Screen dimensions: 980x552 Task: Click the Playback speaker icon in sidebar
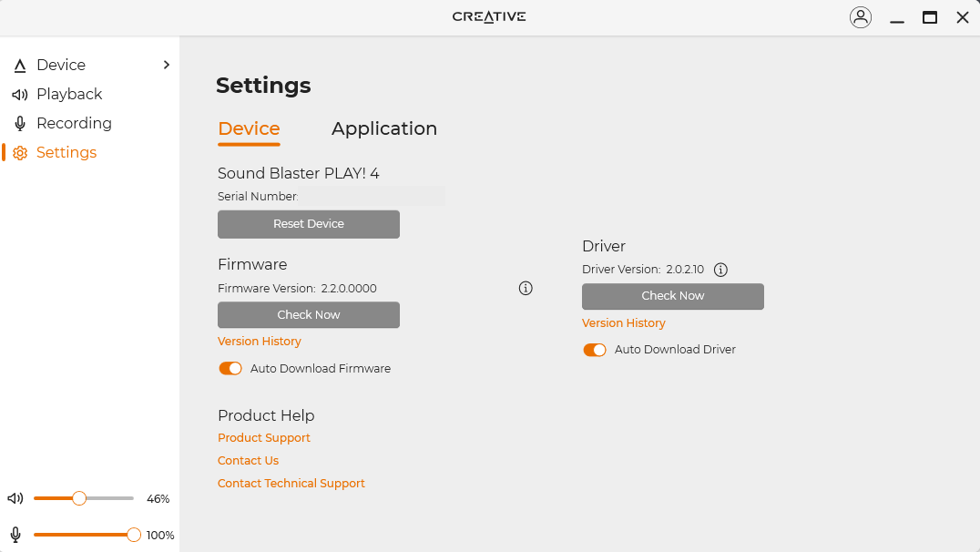click(20, 95)
